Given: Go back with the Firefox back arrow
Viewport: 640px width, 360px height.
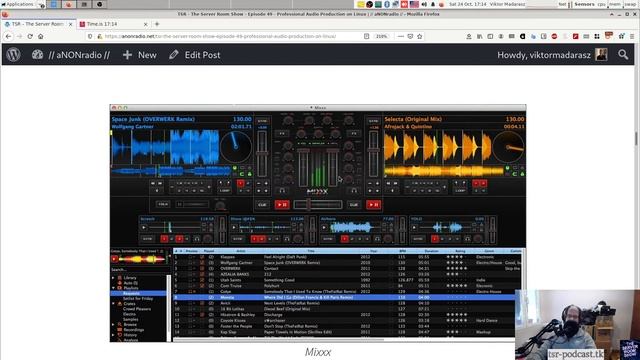Looking at the screenshot, I should (8, 36).
